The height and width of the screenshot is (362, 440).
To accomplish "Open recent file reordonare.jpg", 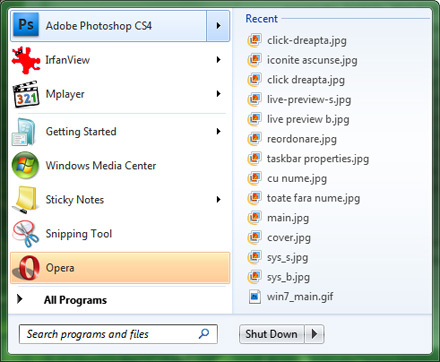I will tap(302, 139).
